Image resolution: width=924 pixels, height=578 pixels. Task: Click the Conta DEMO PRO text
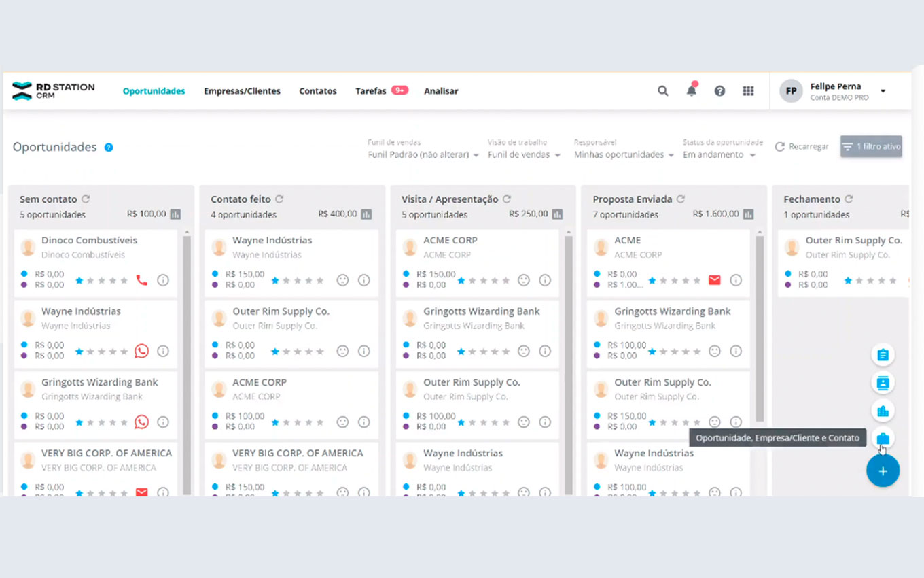[839, 98]
